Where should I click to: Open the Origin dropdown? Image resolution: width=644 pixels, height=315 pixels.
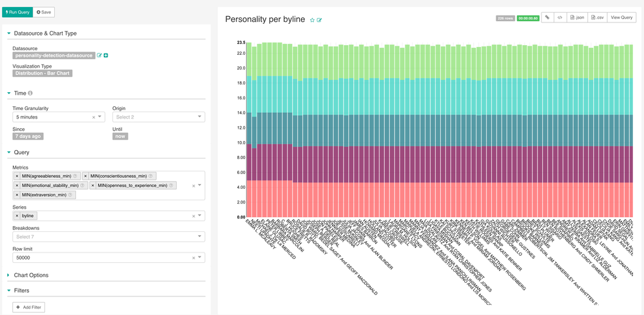(x=159, y=117)
